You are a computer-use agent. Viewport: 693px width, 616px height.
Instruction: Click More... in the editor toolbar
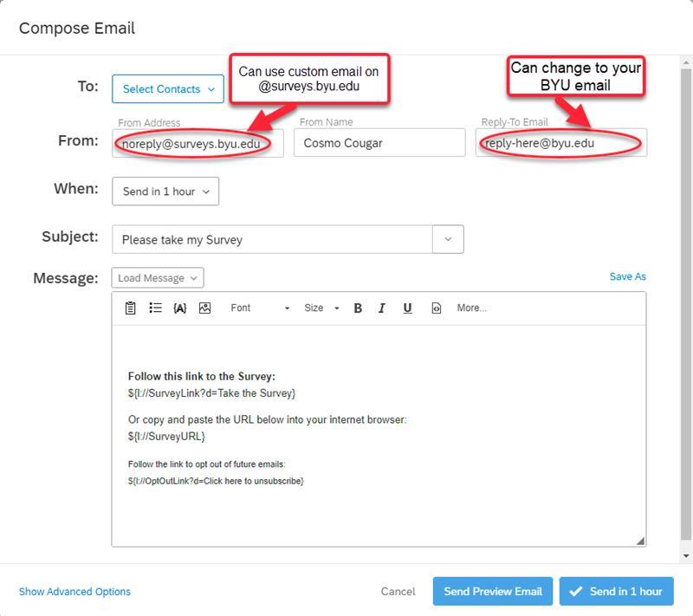point(472,308)
